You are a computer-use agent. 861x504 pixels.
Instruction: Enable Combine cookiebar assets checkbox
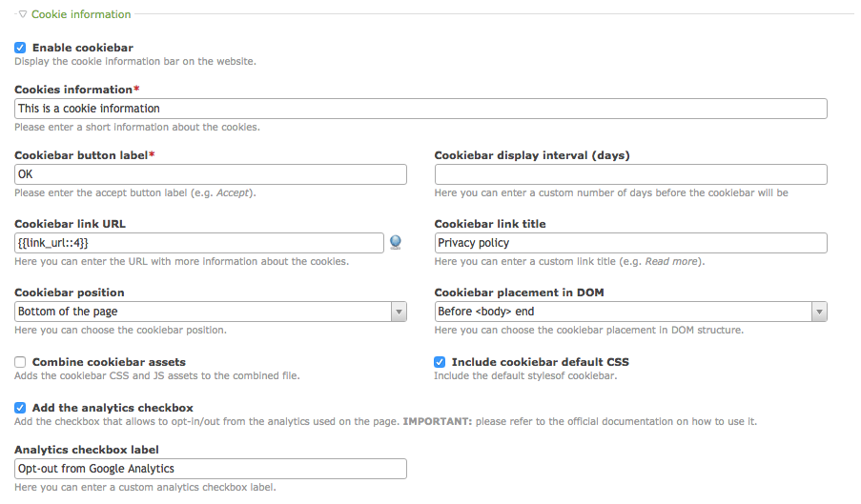pyautogui.click(x=20, y=362)
